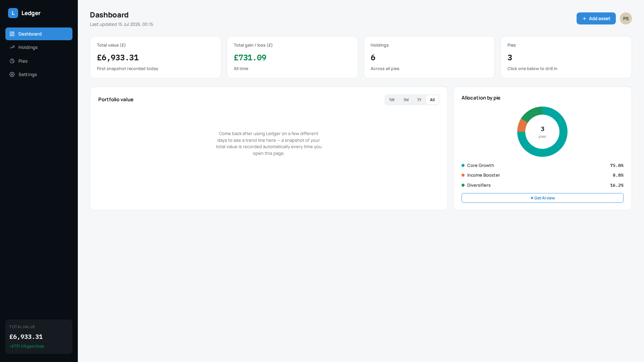This screenshot has height=362, width=644.
Task: Open the PS user avatar
Action: point(626,18)
